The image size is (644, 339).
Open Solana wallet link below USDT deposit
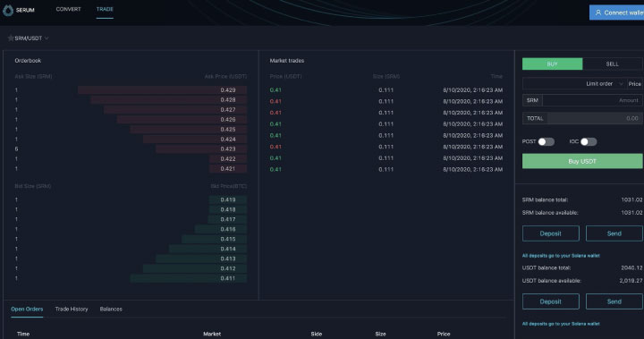click(561, 324)
